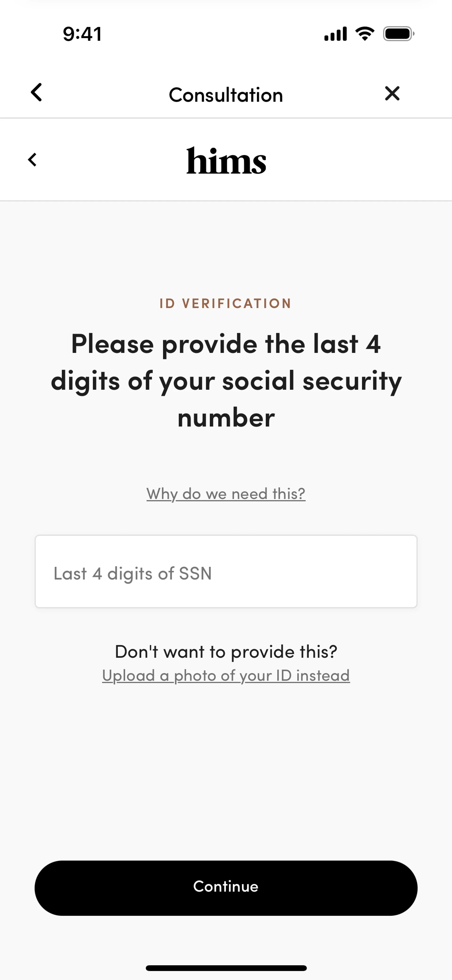The height and width of the screenshot is (980, 452).
Task: Tap the Consultation header title
Action: 226,95
